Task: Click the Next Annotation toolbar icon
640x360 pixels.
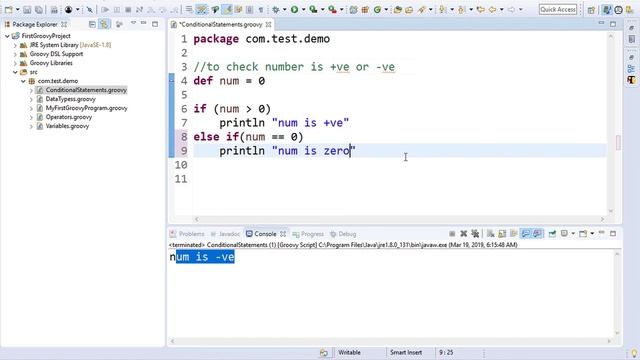Action: tap(442, 9)
